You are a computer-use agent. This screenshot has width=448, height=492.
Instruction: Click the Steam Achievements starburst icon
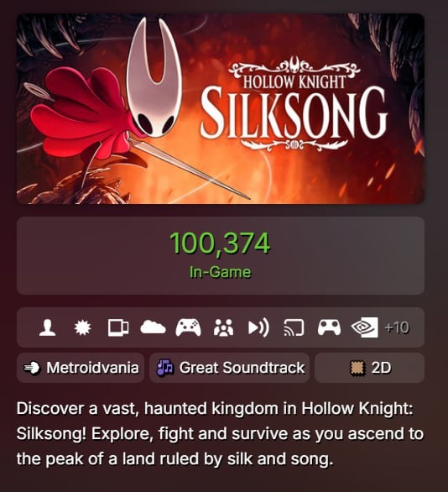[83, 327]
